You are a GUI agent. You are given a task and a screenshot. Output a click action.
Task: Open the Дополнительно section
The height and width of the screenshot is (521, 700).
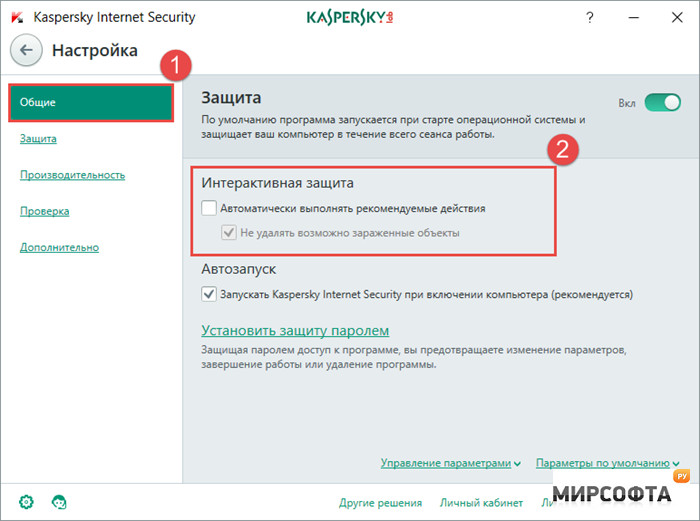pos(59,247)
